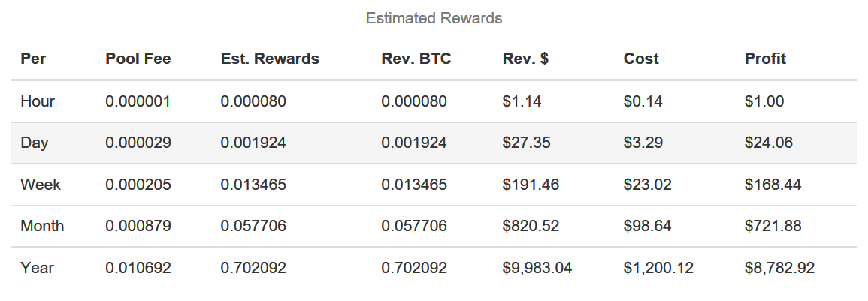Select the Day row label
Image resolution: width=868 pixels, height=301 pixels.
35,143
